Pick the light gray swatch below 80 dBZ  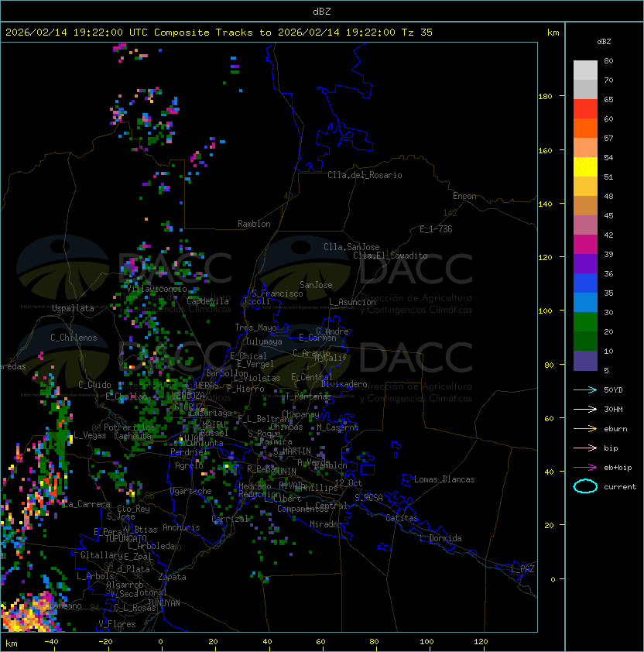(585, 70)
